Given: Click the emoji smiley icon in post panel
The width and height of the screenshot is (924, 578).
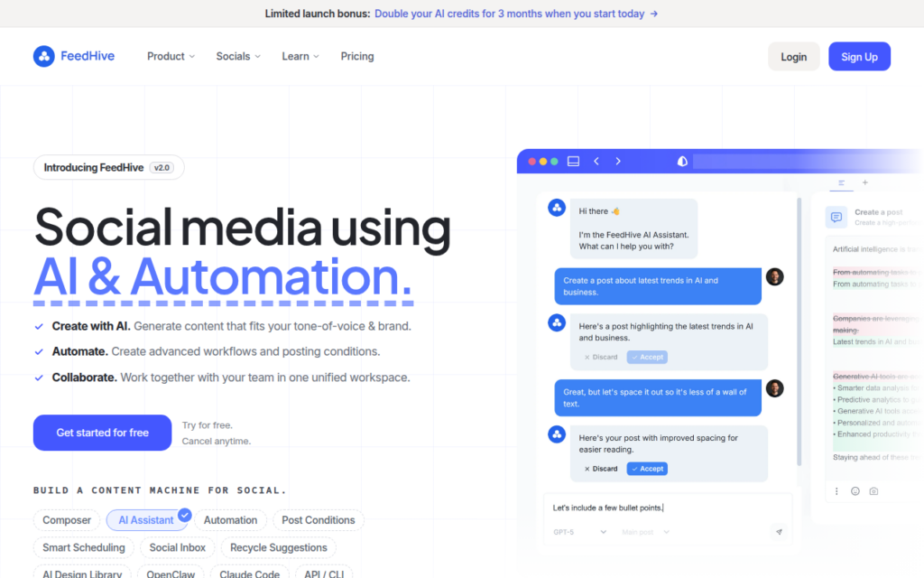Looking at the screenshot, I should point(855,490).
